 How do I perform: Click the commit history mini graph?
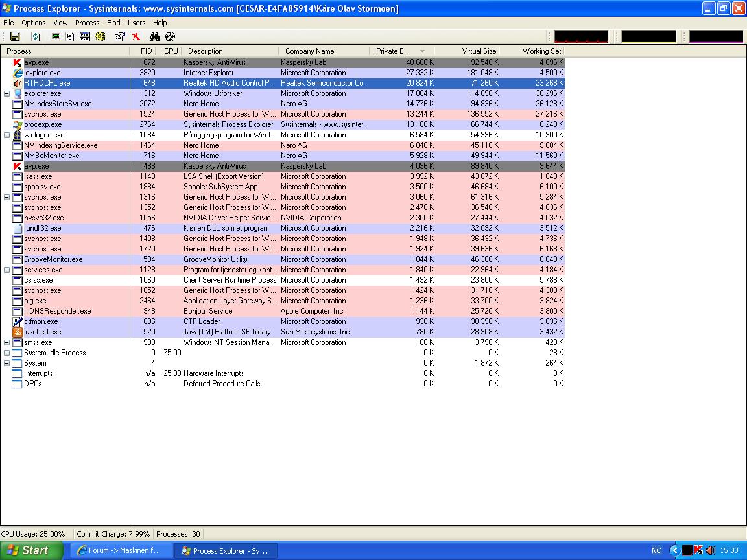[x=648, y=37]
